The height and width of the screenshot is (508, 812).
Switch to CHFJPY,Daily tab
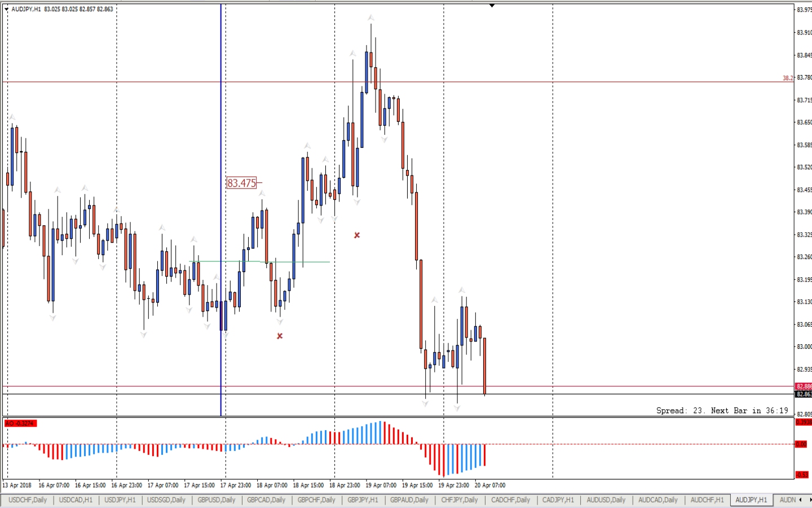click(x=459, y=500)
